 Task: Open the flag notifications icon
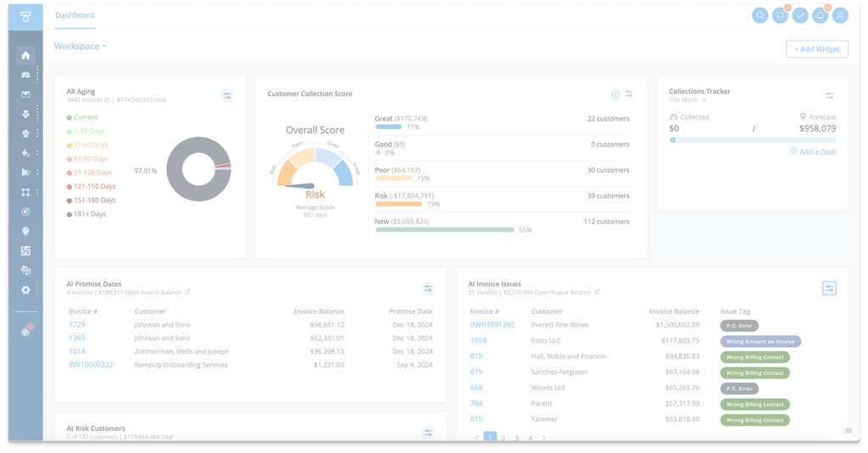(x=780, y=15)
